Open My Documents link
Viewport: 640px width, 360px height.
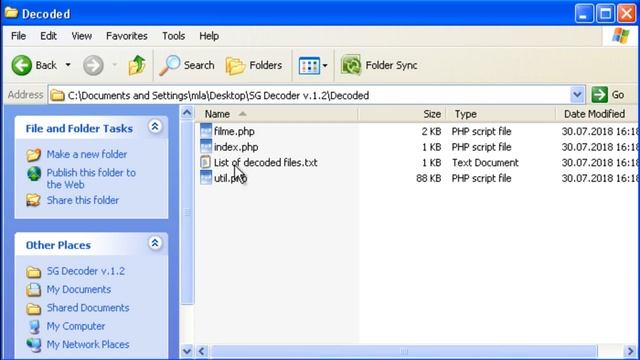tap(79, 289)
